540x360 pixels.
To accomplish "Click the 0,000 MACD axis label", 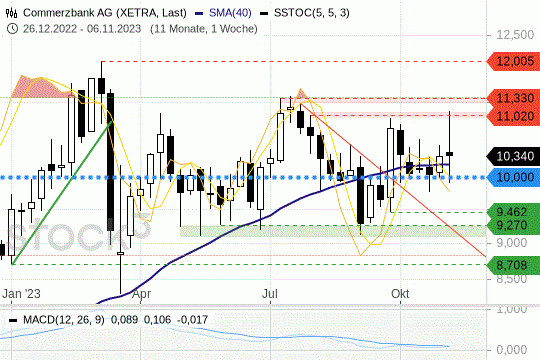I will pyautogui.click(x=511, y=350).
